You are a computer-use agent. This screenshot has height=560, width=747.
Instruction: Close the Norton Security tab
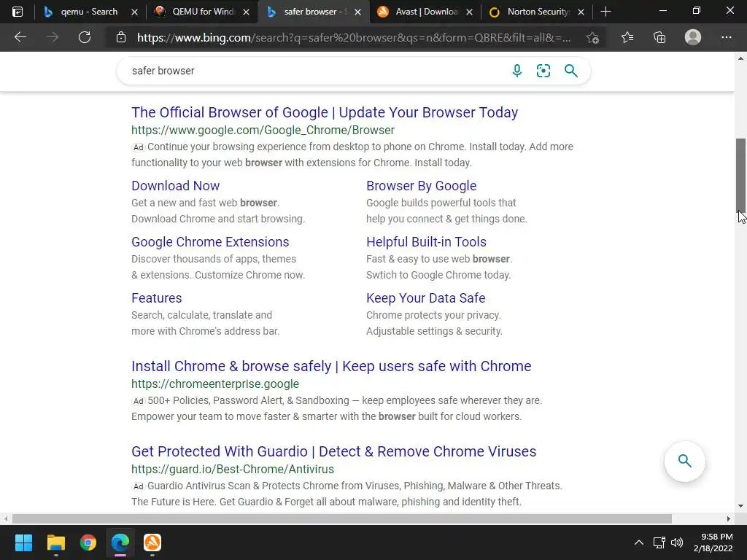click(x=581, y=12)
